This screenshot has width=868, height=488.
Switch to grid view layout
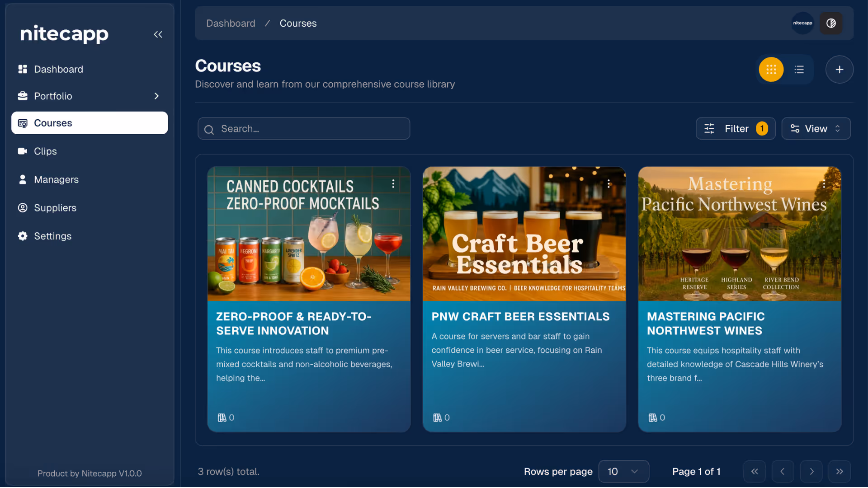click(x=771, y=70)
